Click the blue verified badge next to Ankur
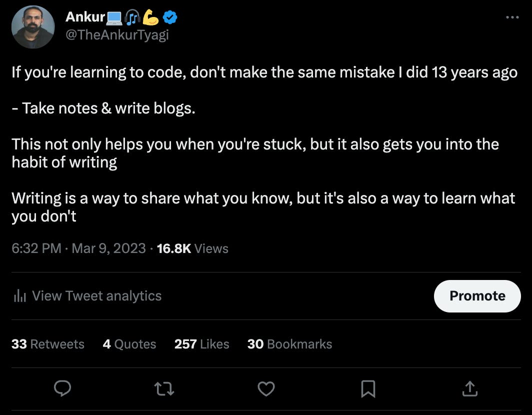This screenshot has height=415, width=532. 169,16
